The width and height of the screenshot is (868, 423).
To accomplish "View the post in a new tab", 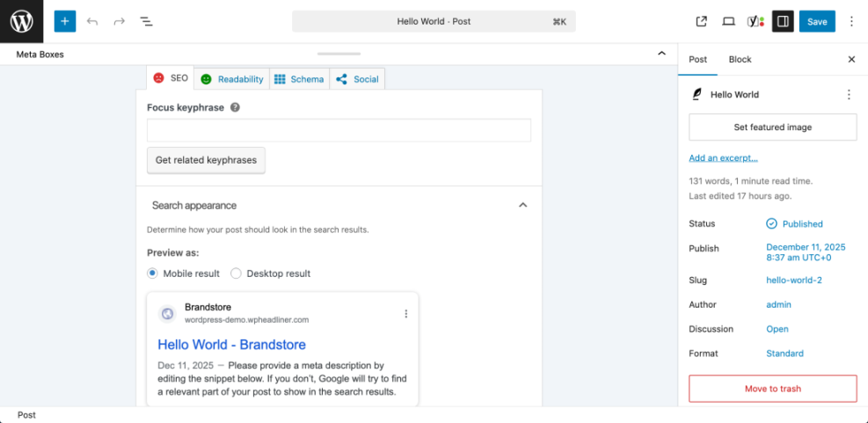I will [x=702, y=22].
